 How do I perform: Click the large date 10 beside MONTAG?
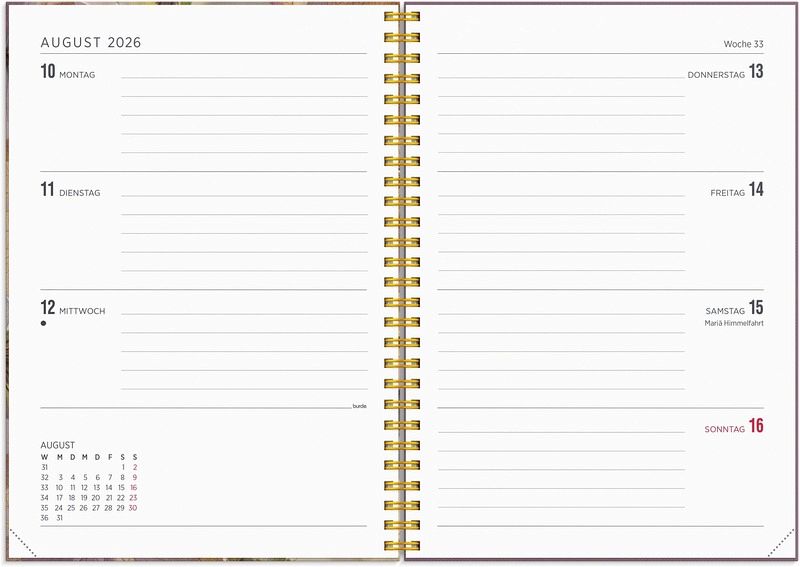point(48,71)
